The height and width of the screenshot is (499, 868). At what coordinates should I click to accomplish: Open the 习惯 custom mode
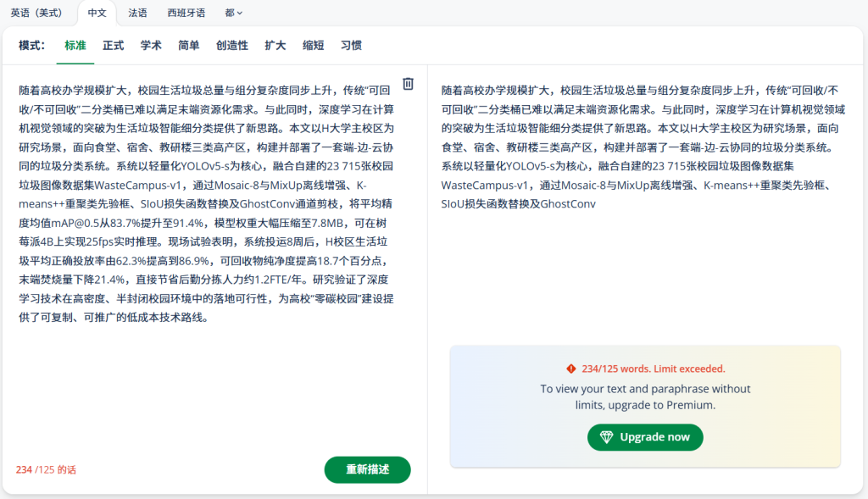click(351, 45)
